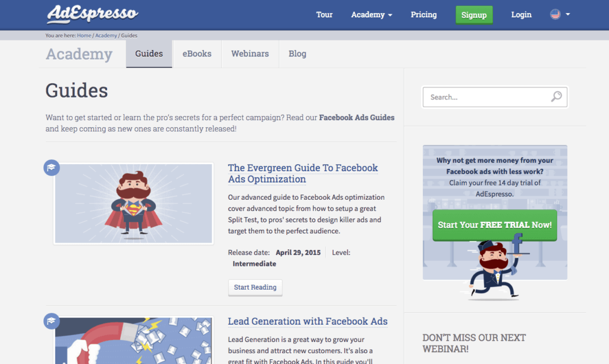
Task: Click the AdEspresso logo
Action: (x=92, y=14)
